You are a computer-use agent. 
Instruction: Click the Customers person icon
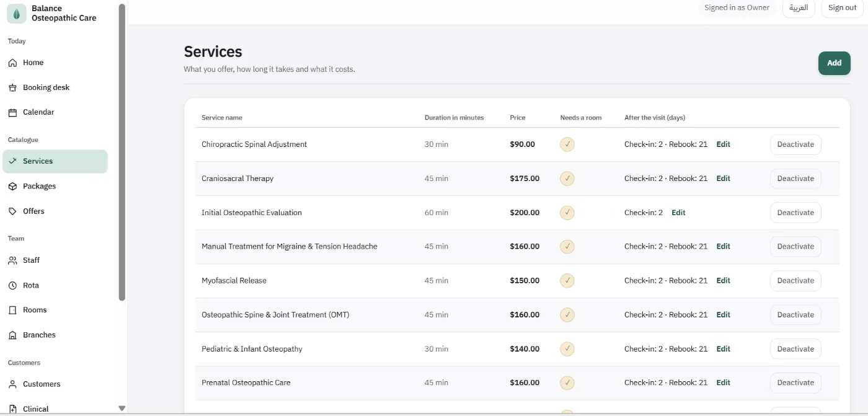pyautogui.click(x=12, y=384)
